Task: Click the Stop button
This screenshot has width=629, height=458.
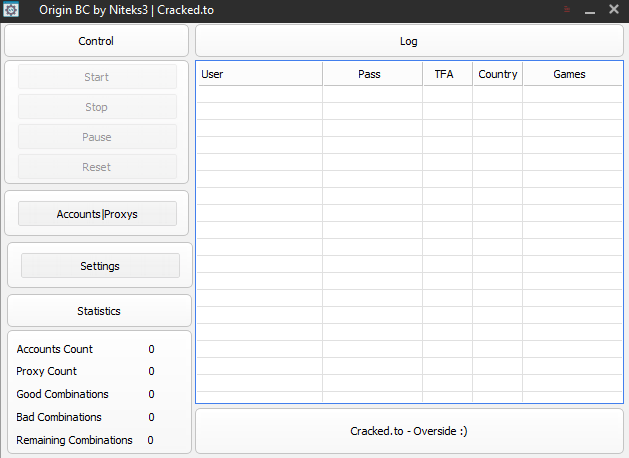Action: pos(97,107)
